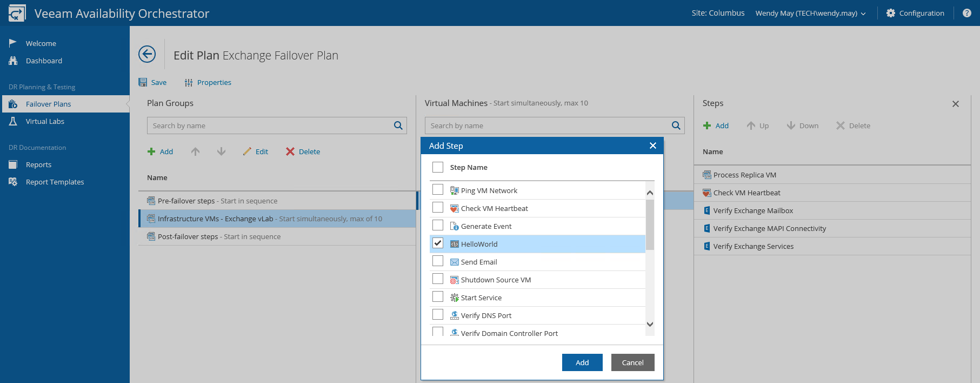This screenshot has width=980, height=383.
Task: Select Verify Exchange Mailbox step
Action: [x=832, y=210]
